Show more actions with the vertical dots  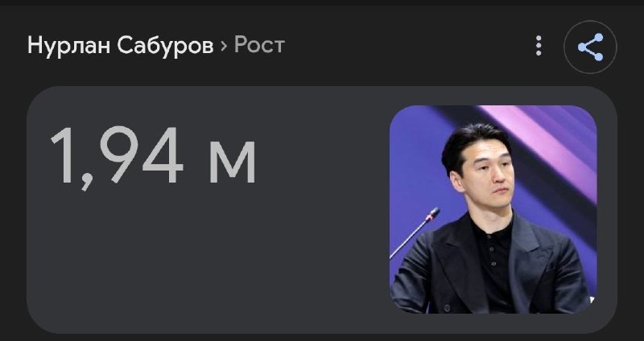click(x=539, y=46)
